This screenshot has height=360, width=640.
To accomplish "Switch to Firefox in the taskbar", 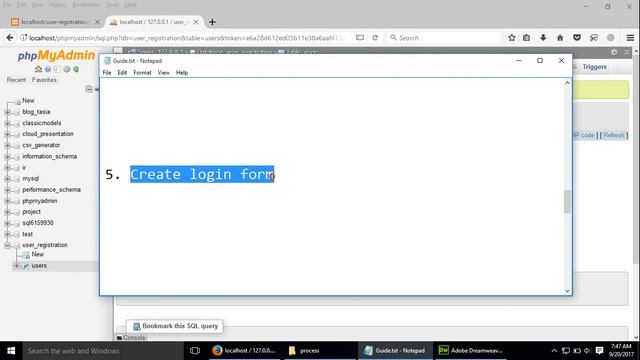I will [x=244, y=351].
